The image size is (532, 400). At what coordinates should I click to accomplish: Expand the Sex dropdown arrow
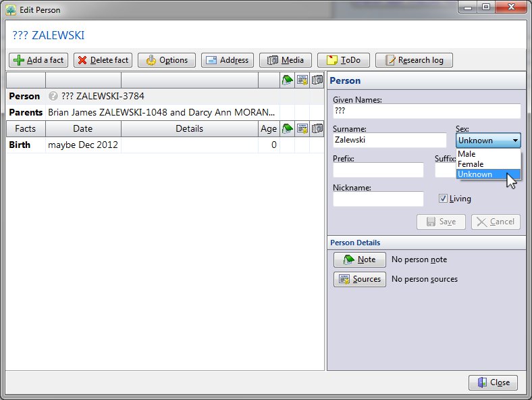coord(515,141)
